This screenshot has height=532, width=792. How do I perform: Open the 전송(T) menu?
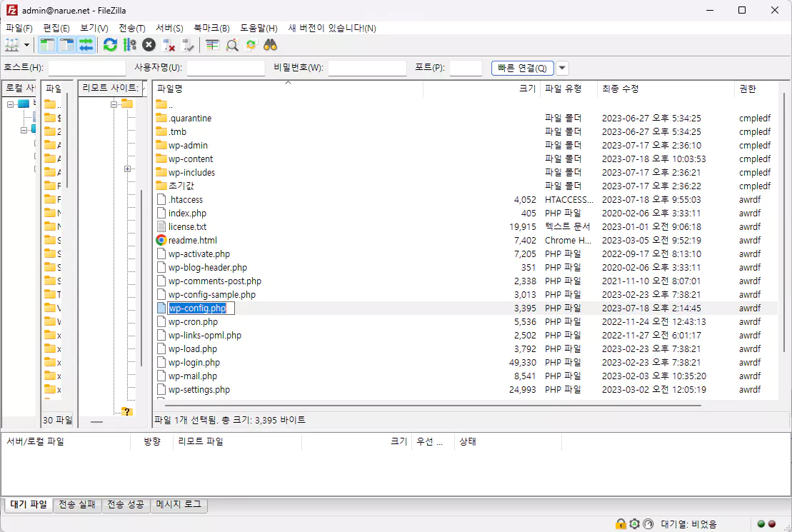(132, 29)
